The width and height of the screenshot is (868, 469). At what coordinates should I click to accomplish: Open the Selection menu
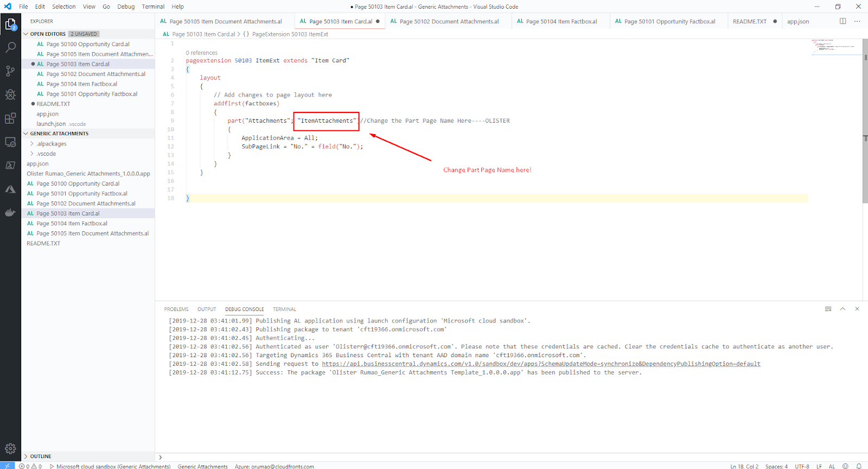64,7
